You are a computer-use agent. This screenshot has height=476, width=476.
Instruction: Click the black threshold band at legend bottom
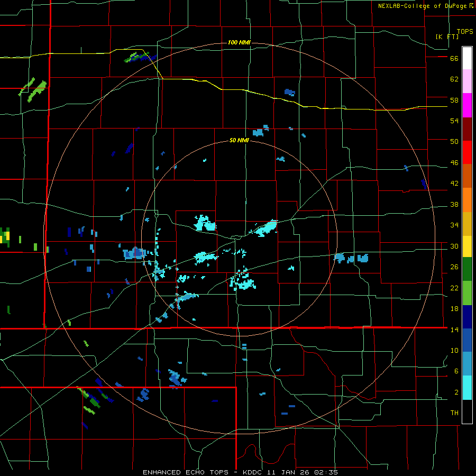coord(467,411)
